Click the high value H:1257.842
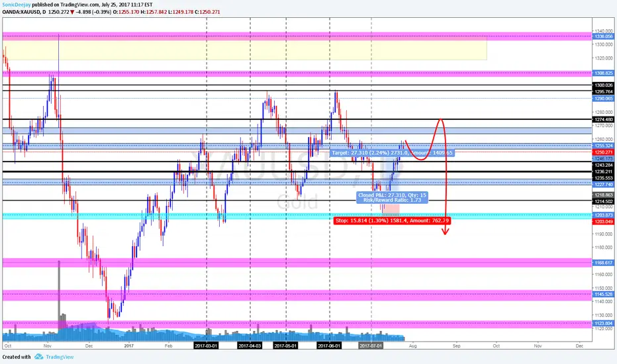 click(x=154, y=12)
